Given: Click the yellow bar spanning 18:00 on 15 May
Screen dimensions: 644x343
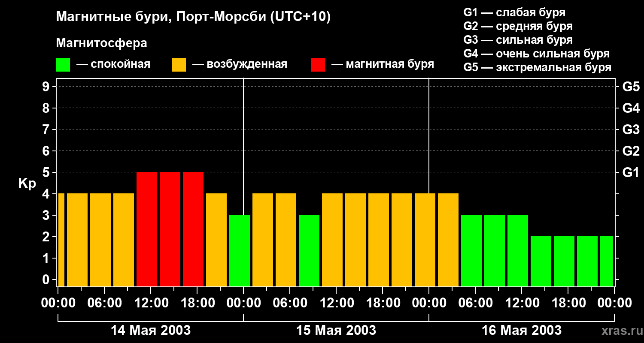Looking at the screenshot, I should 379,240.
